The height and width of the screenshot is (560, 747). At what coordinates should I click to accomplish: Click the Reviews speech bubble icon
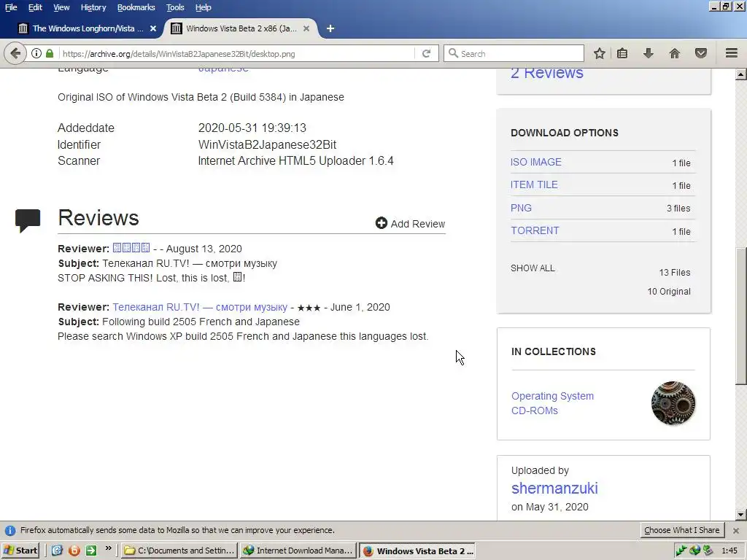28,220
